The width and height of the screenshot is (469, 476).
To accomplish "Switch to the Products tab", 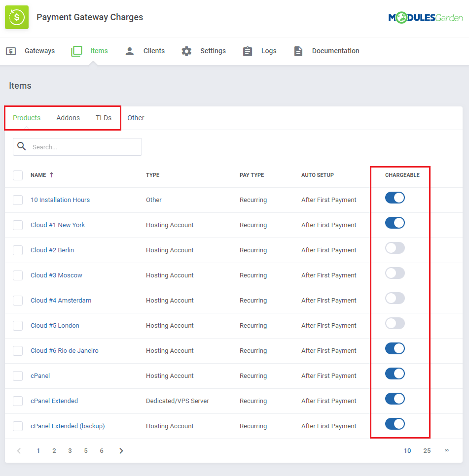I will (x=27, y=118).
